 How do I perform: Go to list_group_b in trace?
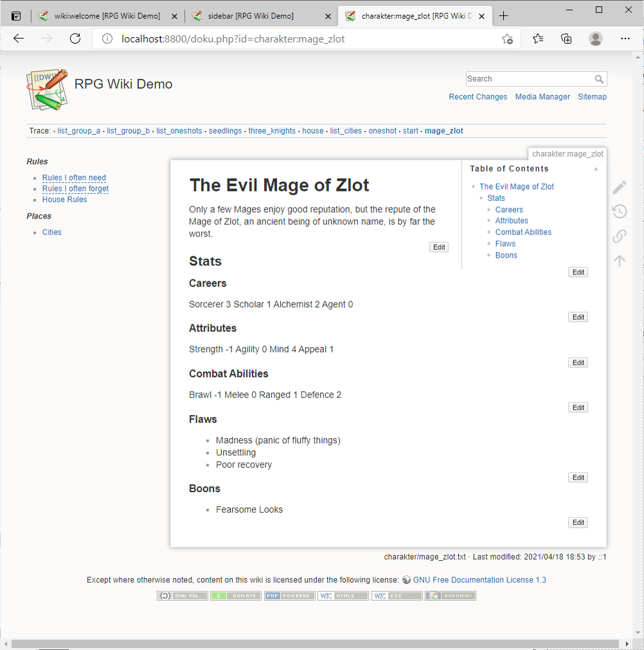pyautogui.click(x=128, y=131)
